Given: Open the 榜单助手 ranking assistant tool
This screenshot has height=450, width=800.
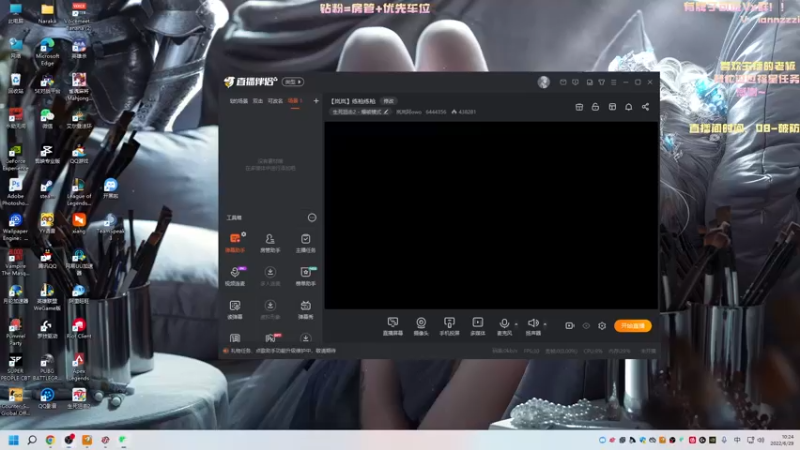Looking at the screenshot, I should (x=305, y=276).
